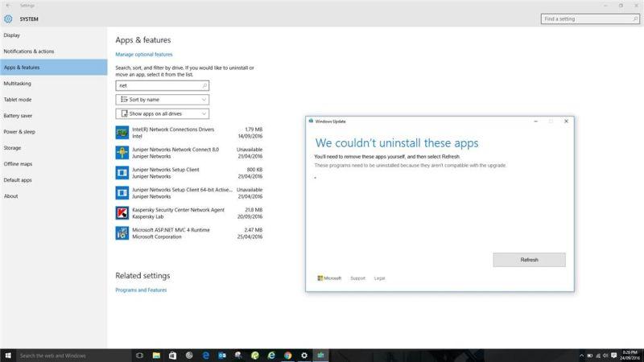Select Display in the settings sidebar

tap(53, 35)
